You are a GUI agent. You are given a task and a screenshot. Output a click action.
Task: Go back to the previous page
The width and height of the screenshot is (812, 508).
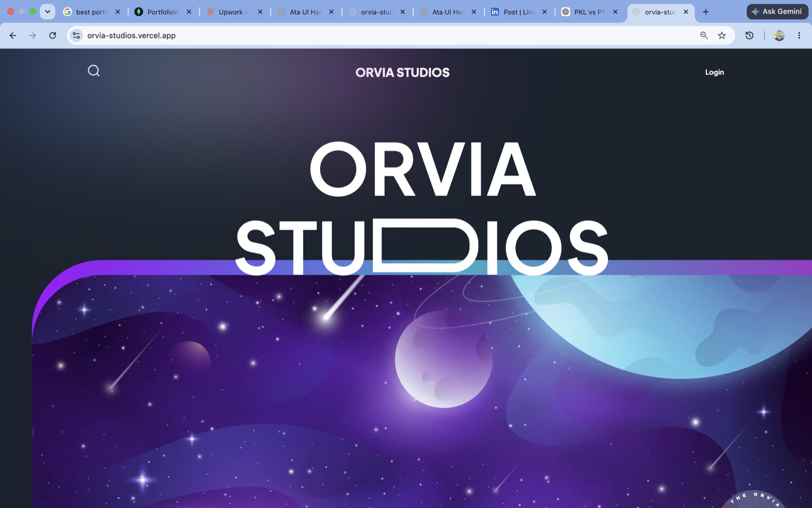pos(13,36)
